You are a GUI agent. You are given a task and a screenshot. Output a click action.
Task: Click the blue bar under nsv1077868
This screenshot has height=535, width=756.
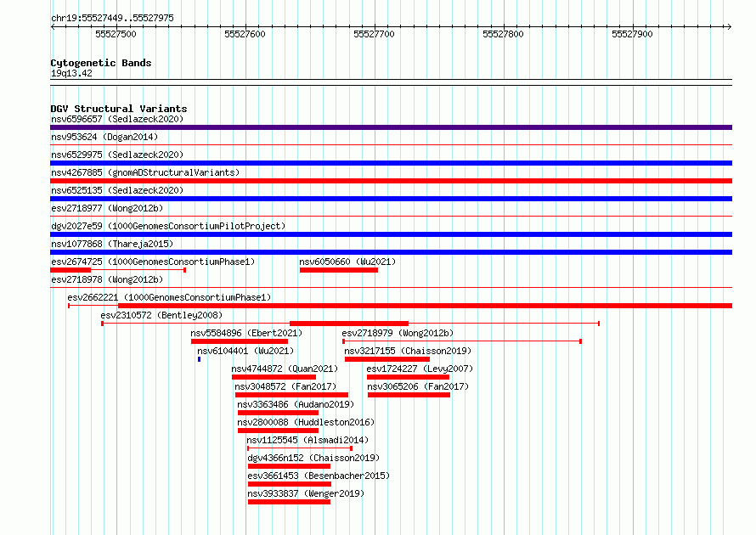point(391,252)
